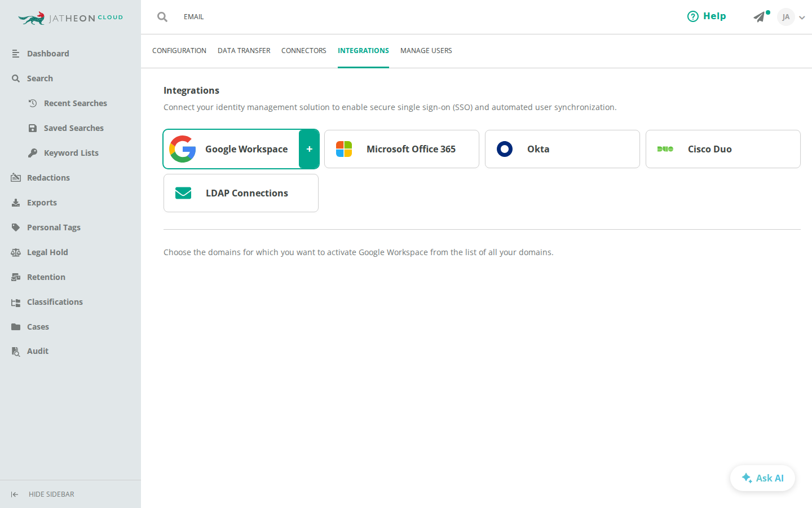
Task: Click the Help question mark icon
Action: click(693, 16)
